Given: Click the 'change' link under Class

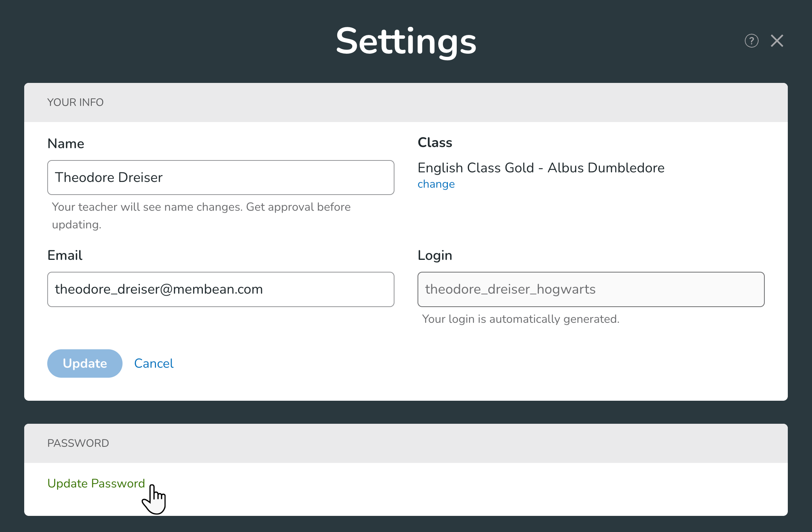Looking at the screenshot, I should (436, 184).
